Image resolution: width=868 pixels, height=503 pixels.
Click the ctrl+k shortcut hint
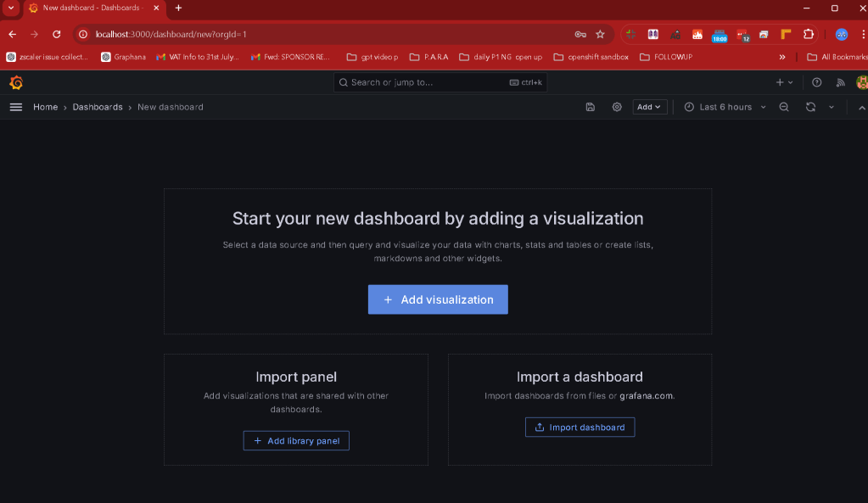coord(526,82)
